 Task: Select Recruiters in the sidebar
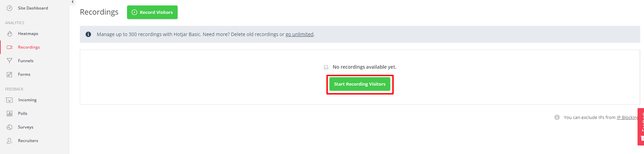click(28, 141)
